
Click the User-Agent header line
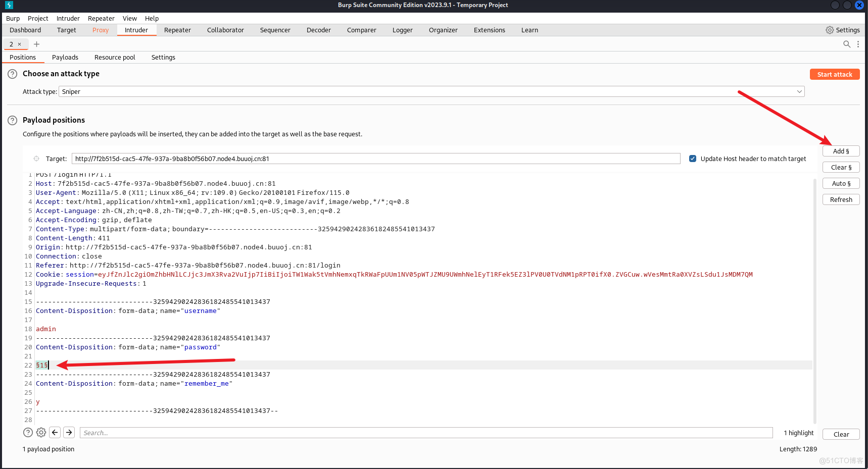coord(192,193)
